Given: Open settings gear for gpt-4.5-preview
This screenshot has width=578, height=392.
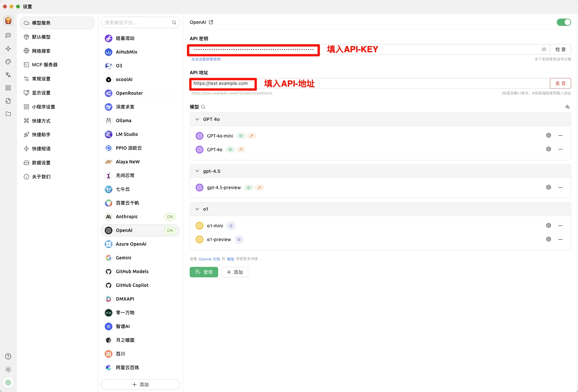Looking at the screenshot, I should pyautogui.click(x=549, y=187).
